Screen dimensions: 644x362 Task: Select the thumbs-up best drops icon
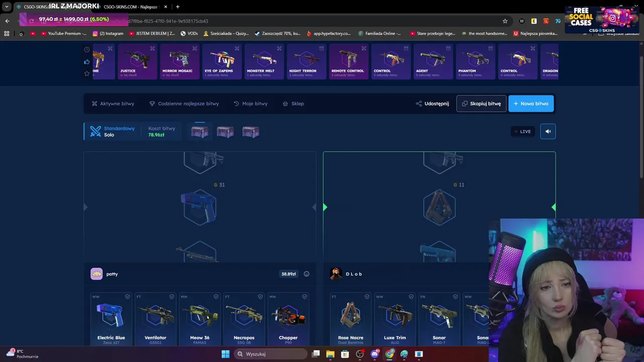(87, 62)
